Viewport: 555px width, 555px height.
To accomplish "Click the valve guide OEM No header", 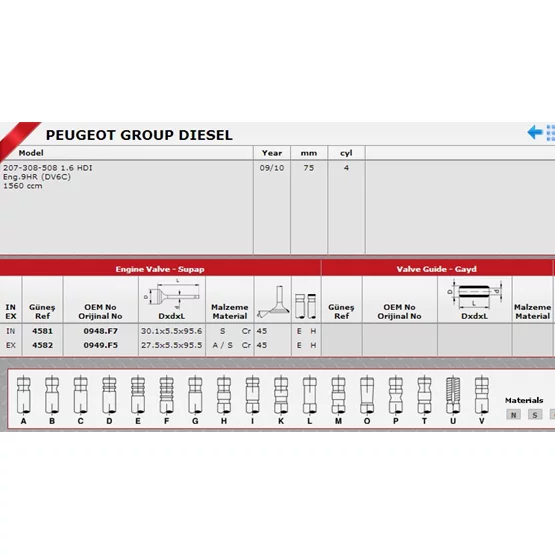I will click(x=399, y=311).
